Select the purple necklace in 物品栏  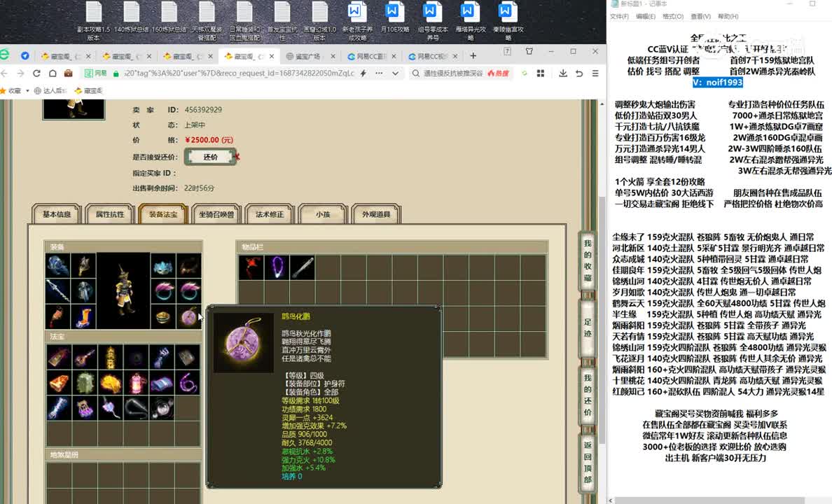coord(278,267)
